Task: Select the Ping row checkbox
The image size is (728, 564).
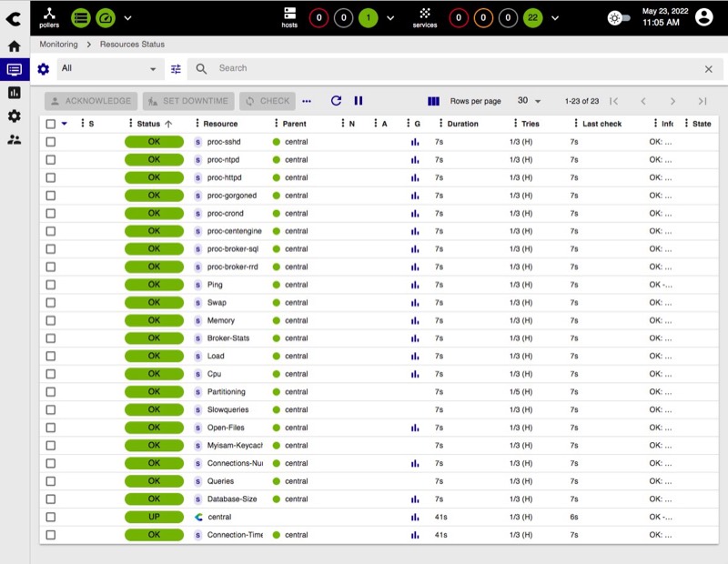Action: click(x=51, y=285)
